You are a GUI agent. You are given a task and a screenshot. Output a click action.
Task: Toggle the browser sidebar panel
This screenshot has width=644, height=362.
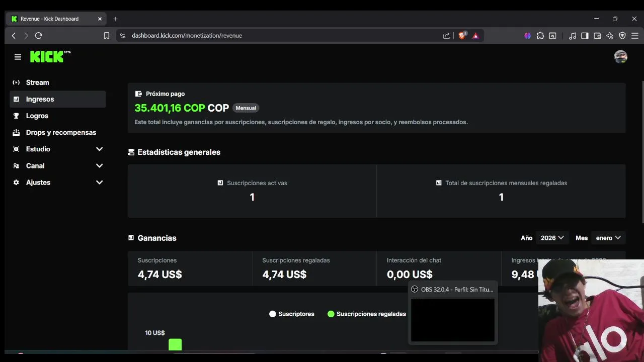pos(585,36)
